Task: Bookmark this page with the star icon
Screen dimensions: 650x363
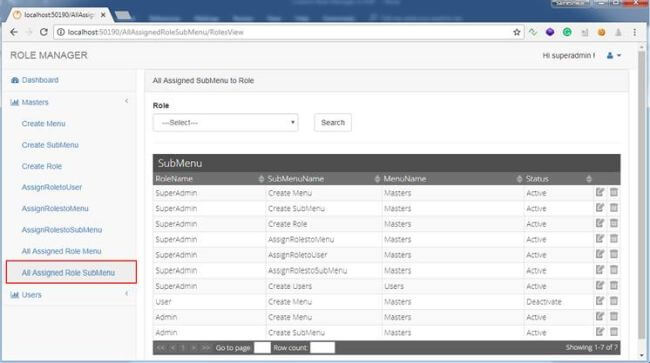Action: 517,32
